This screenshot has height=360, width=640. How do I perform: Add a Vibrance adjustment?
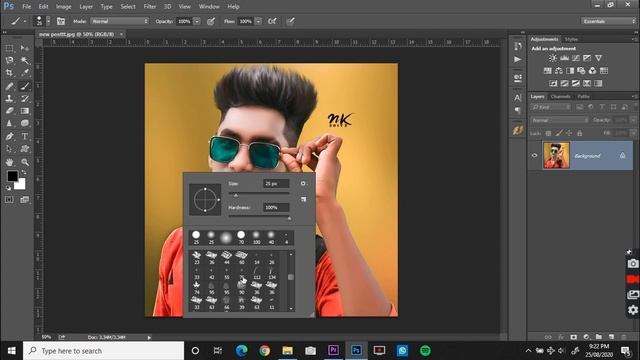tap(598, 58)
